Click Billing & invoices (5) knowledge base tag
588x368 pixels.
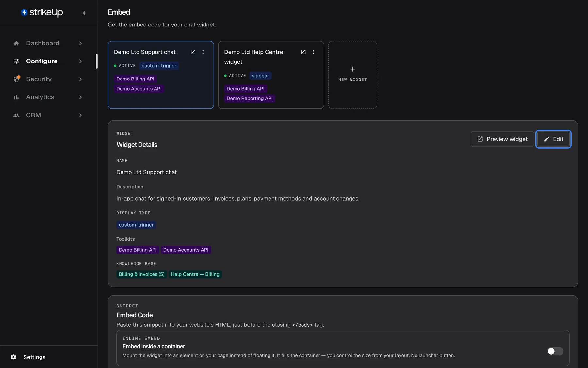pyautogui.click(x=141, y=274)
